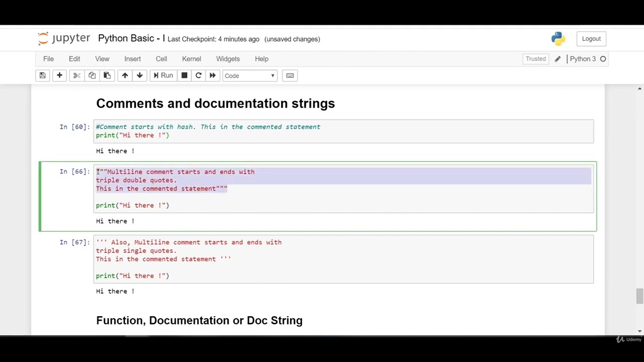Viewport: 644px width, 362px height.
Task: Open the Help menu
Action: (x=262, y=59)
